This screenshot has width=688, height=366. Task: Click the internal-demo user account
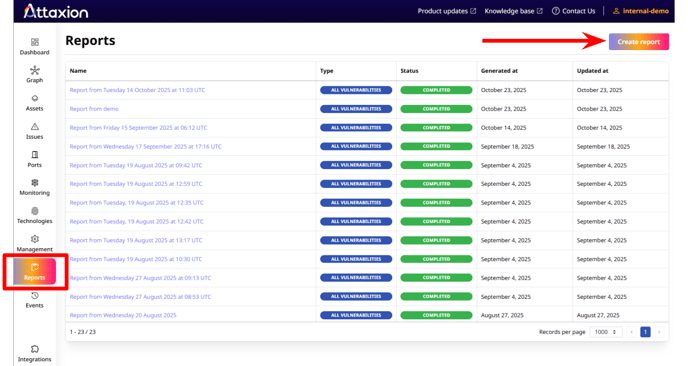641,11
